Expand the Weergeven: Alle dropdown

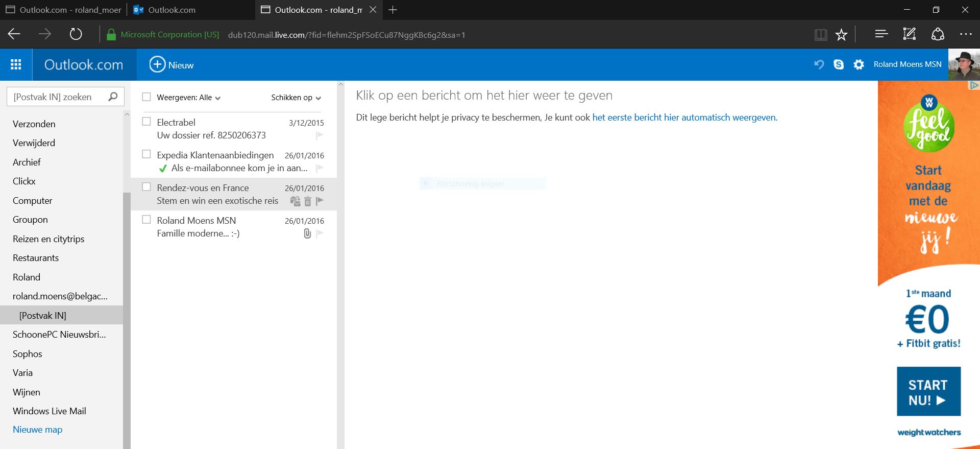click(x=189, y=98)
